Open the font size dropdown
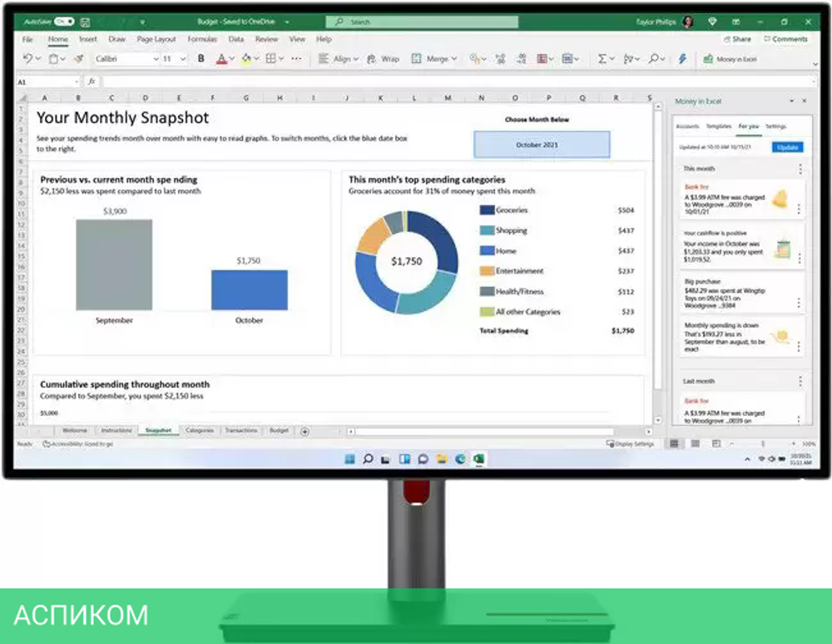 (183, 59)
